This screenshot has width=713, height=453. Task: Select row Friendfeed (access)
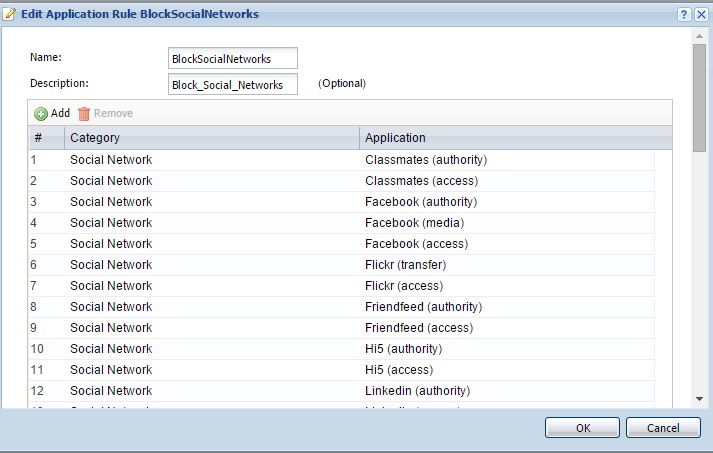(341, 327)
